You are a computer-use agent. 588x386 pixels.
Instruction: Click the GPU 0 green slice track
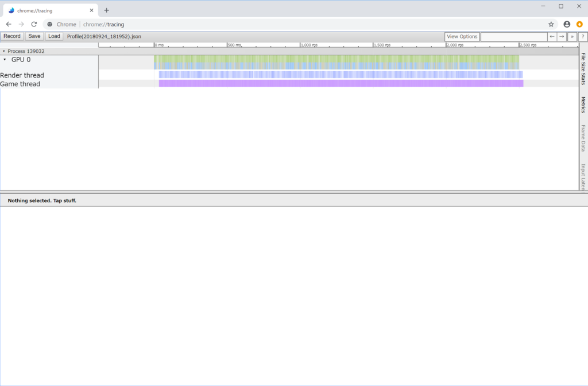[x=336, y=59]
